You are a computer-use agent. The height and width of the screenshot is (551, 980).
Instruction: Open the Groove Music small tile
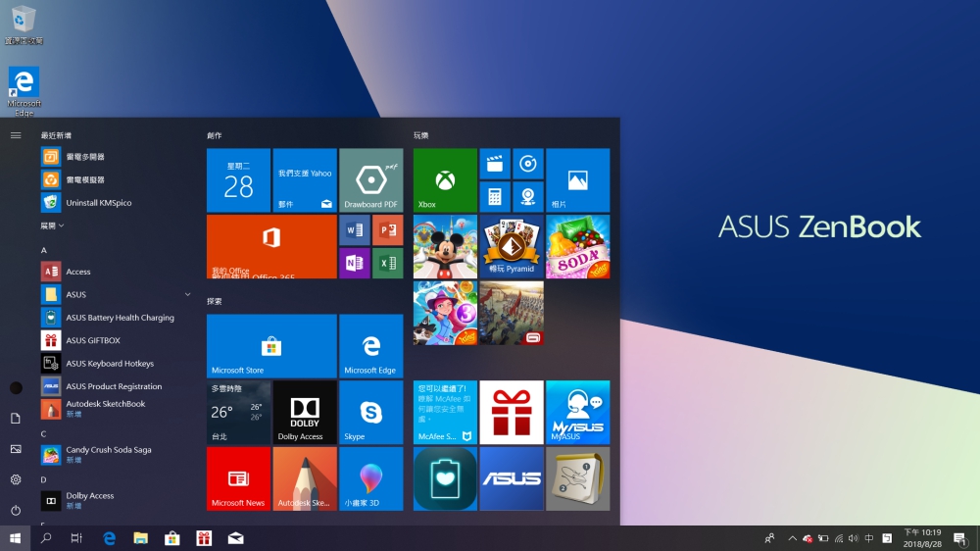[528, 164]
